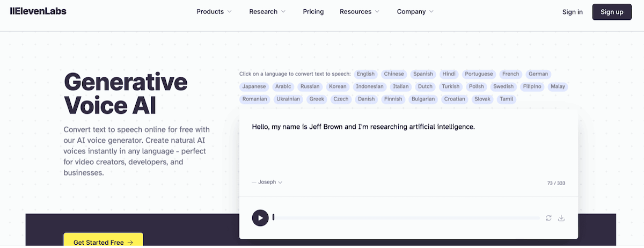The width and height of the screenshot is (644, 248).
Task: Click the Sign up button
Action: tap(612, 12)
